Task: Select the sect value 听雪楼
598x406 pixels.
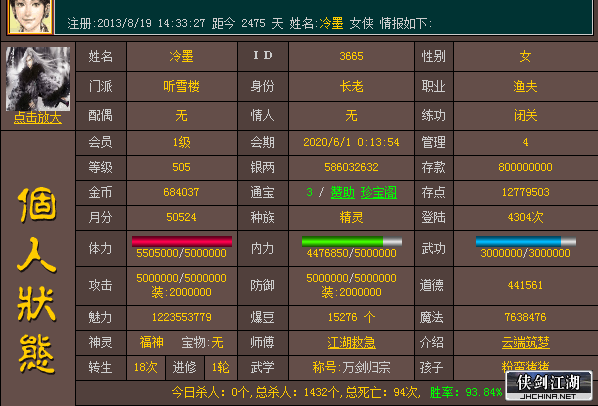Action: click(x=182, y=87)
